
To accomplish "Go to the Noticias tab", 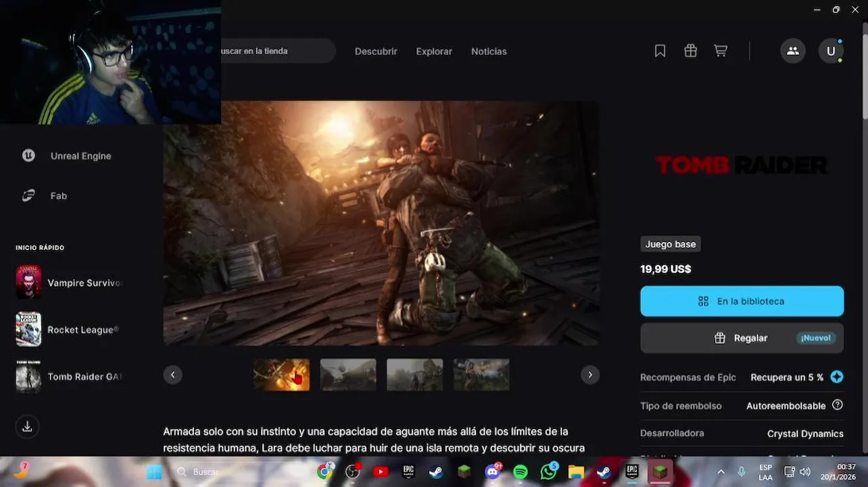I will point(489,51).
